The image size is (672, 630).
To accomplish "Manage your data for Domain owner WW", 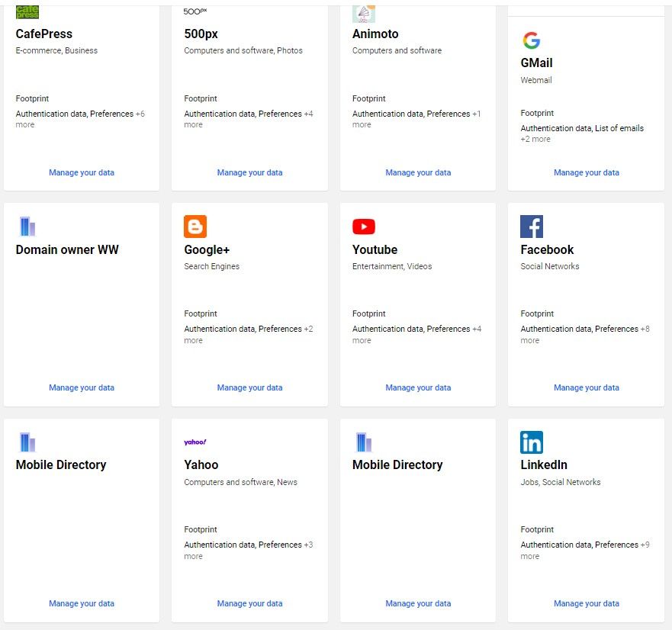I will (x=82, y=387).
